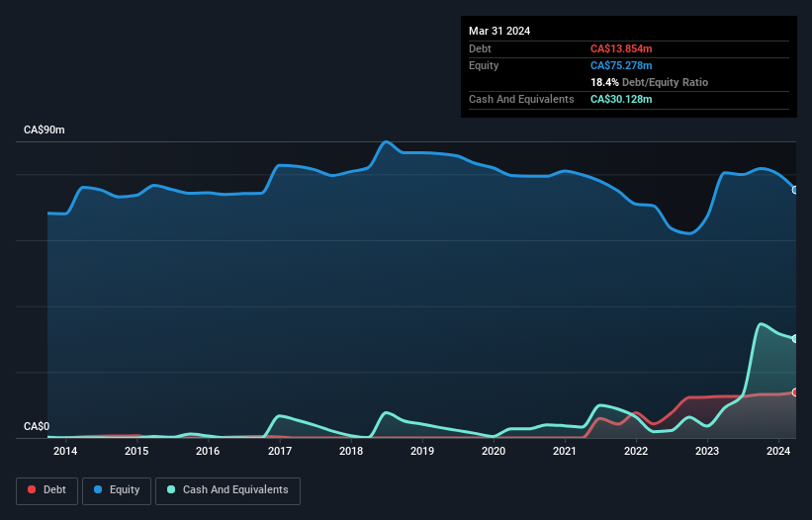Click the red Debt legend dot
812x520 pixels.
pos(32,489)
